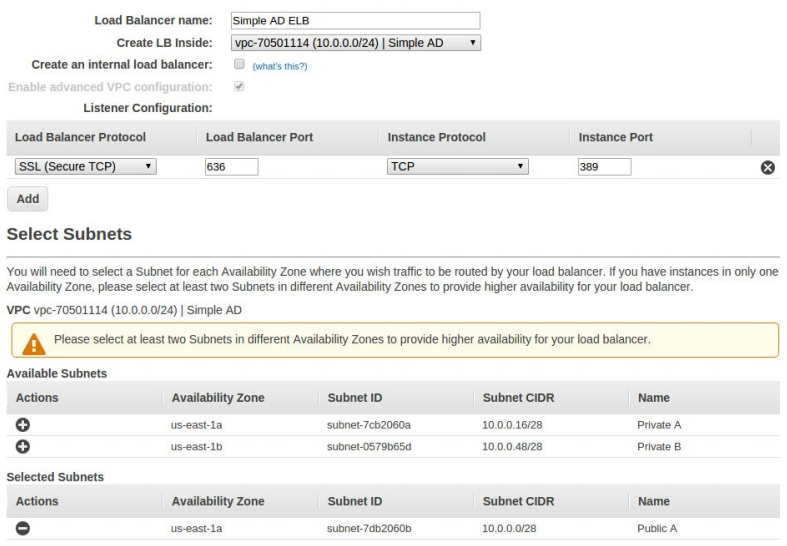Open the Create LB Inside VPC dropdown
Image resolution: width=787 pixels, height=546 pixels.
click(x=355, y=43)
